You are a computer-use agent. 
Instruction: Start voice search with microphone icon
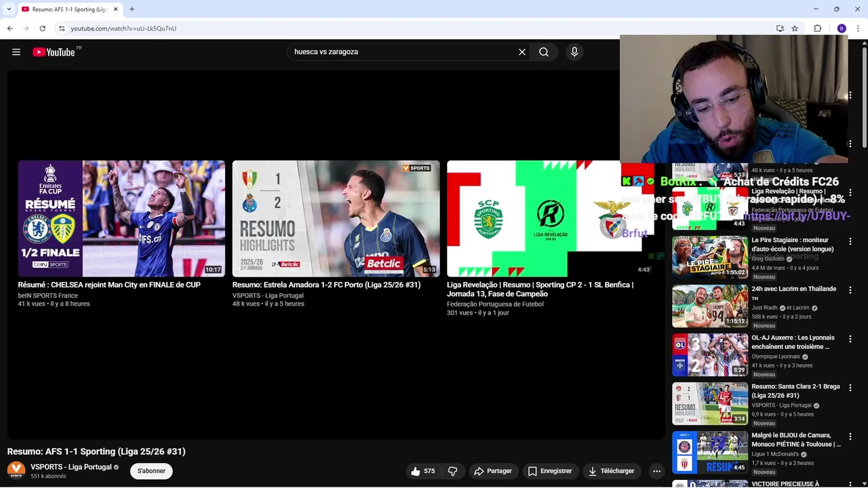pyautogui.click(x=574, y=52)
